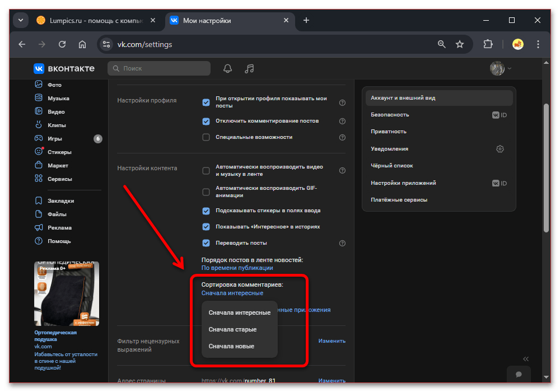Bookmark this page with star icon
Screen dimensions: 560x392
pyautogui.click(x=460, y=44)
